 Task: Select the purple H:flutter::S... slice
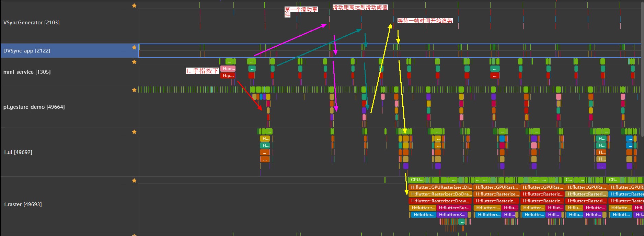[452, 215]
